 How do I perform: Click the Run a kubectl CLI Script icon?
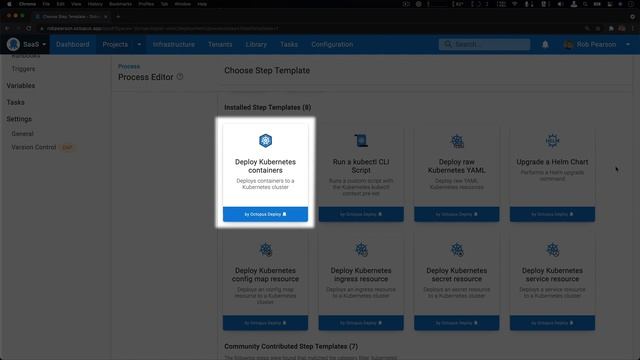click(x=361, y=141)
